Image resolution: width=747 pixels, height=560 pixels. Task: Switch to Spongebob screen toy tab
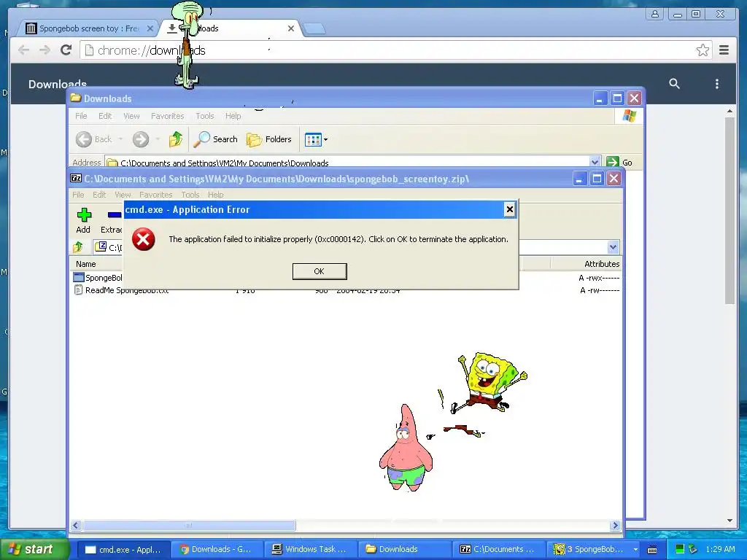tap(88, 28)
